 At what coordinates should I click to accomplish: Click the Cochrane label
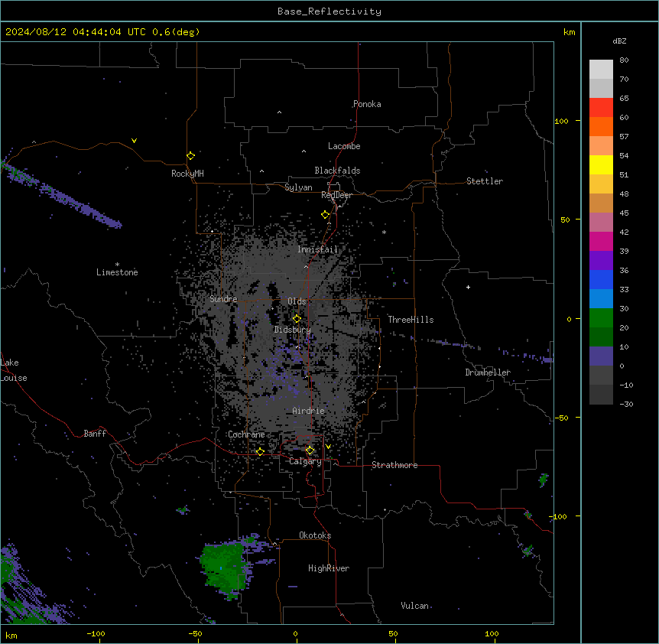pyautogui.click(x=246, y=434)
